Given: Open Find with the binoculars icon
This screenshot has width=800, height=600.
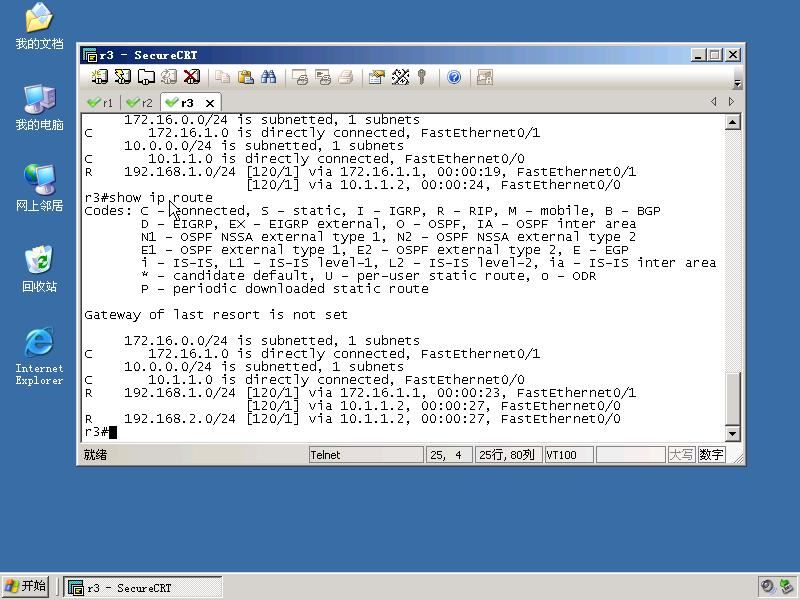Looking at the screenshot, I should tap(268, 77).
